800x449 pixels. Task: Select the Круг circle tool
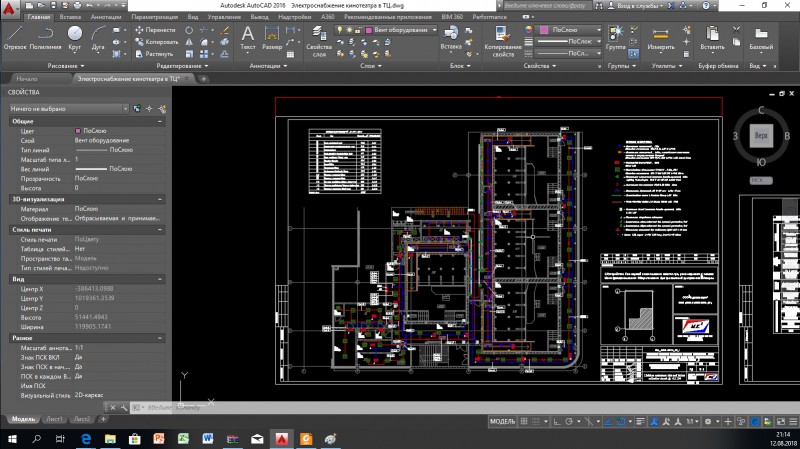tap(74, 38)
